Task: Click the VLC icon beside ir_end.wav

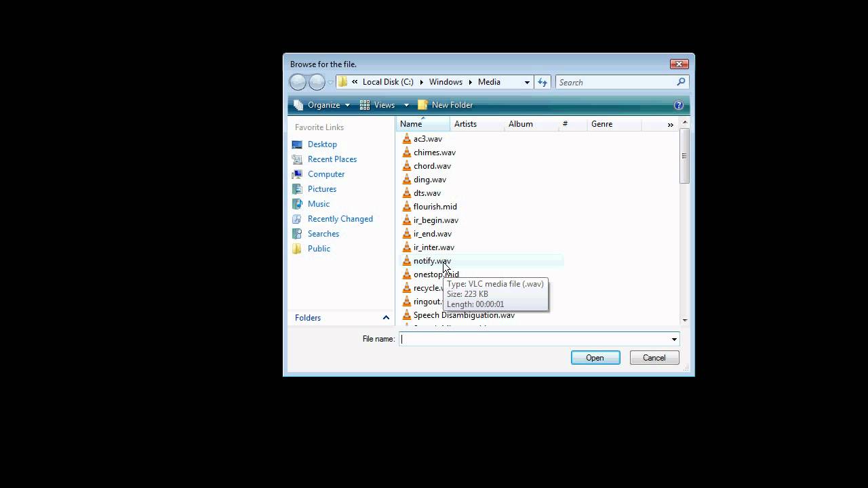Action: point(407,234)
